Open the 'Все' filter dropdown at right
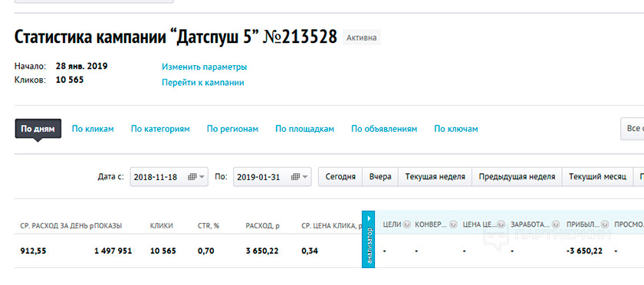 pyautogui.click(x=632, y=129)
